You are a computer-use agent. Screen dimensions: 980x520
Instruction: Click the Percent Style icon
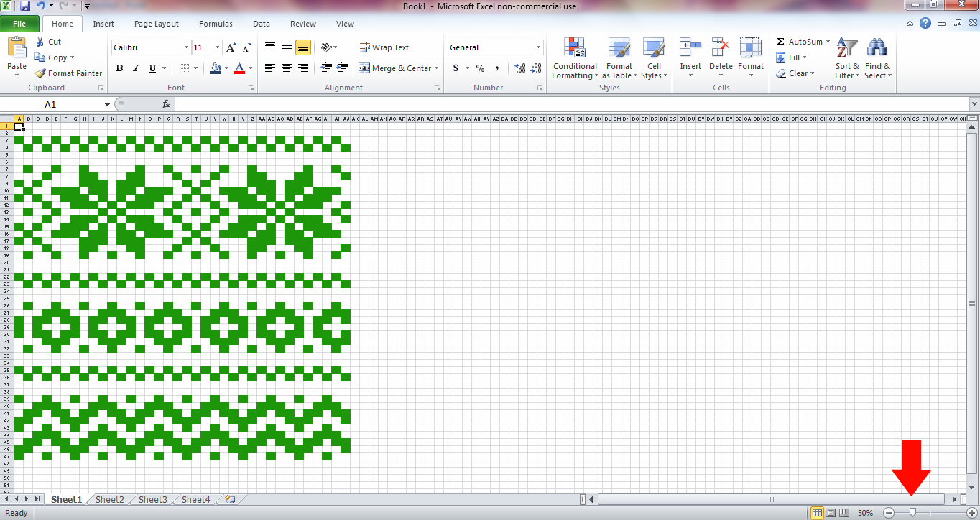point(479,68)
